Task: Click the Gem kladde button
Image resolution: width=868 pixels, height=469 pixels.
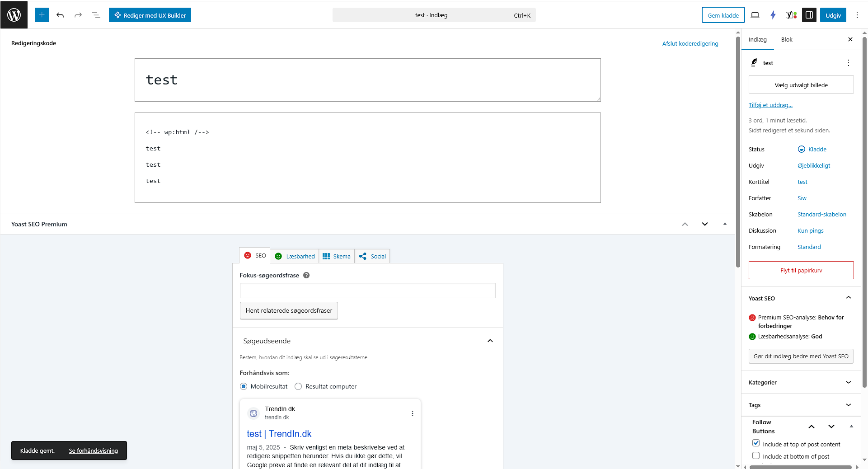Action: [x=723, y=15]
